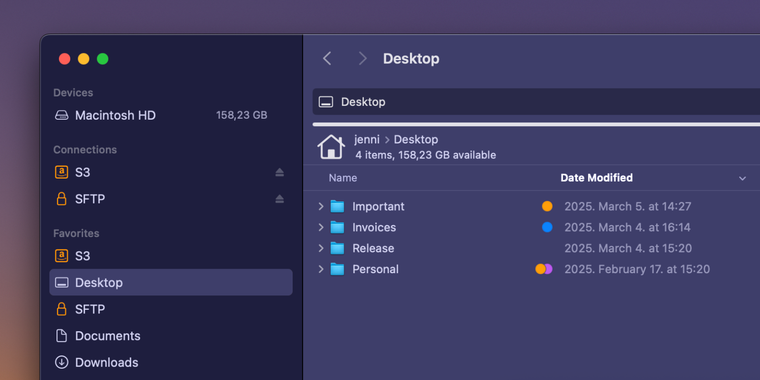Expand the Important folder
The width and height of the screenshot is (760, 380).
[x=320, y=206]
